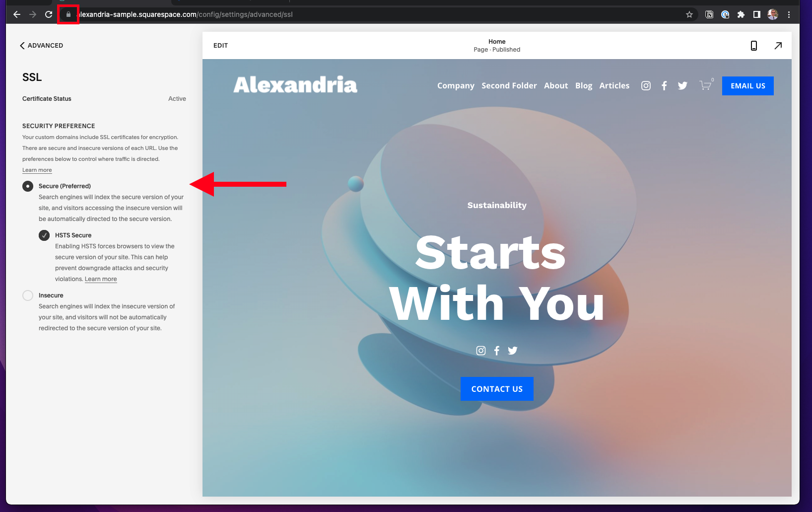Viewport: 812px width, 512px height.
Task: View site info via padlock icon
Action: [68, 14]
